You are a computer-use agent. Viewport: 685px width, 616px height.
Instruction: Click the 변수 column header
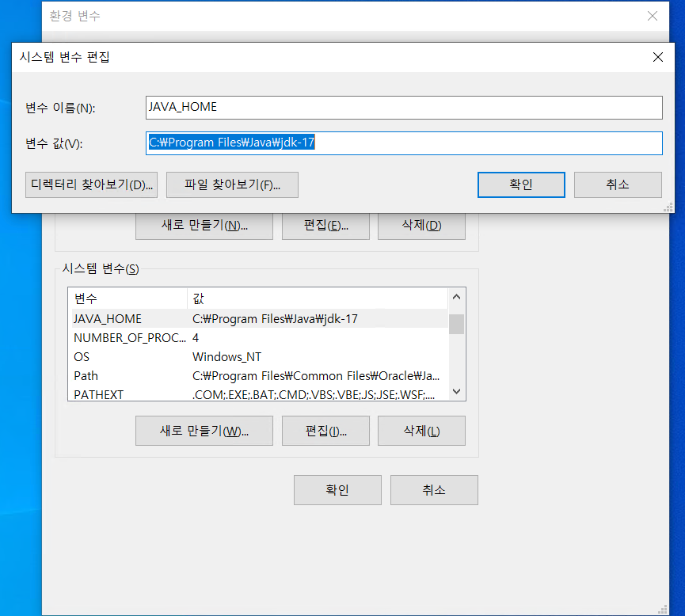click(127, 298)
